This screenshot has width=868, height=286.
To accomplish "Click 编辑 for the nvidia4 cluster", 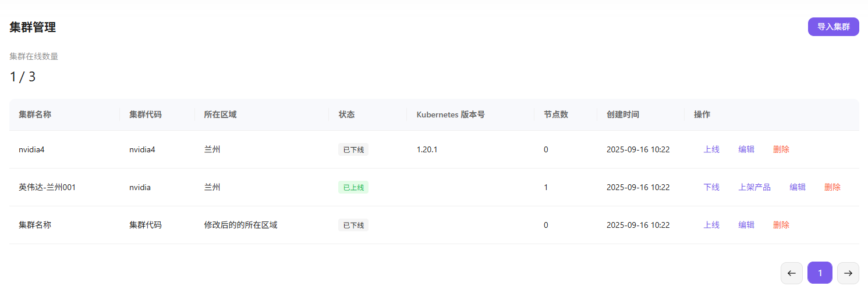I will [746, 149].
